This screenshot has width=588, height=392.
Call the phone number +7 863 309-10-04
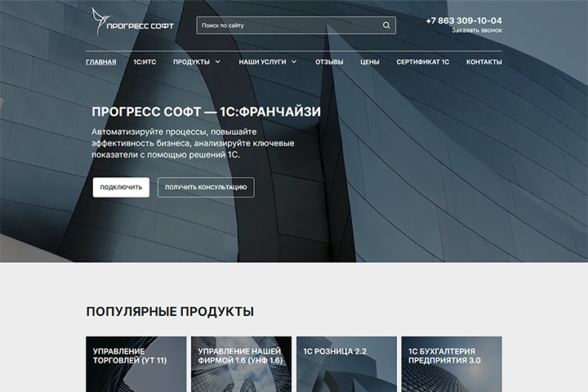[x=464, y=20]
